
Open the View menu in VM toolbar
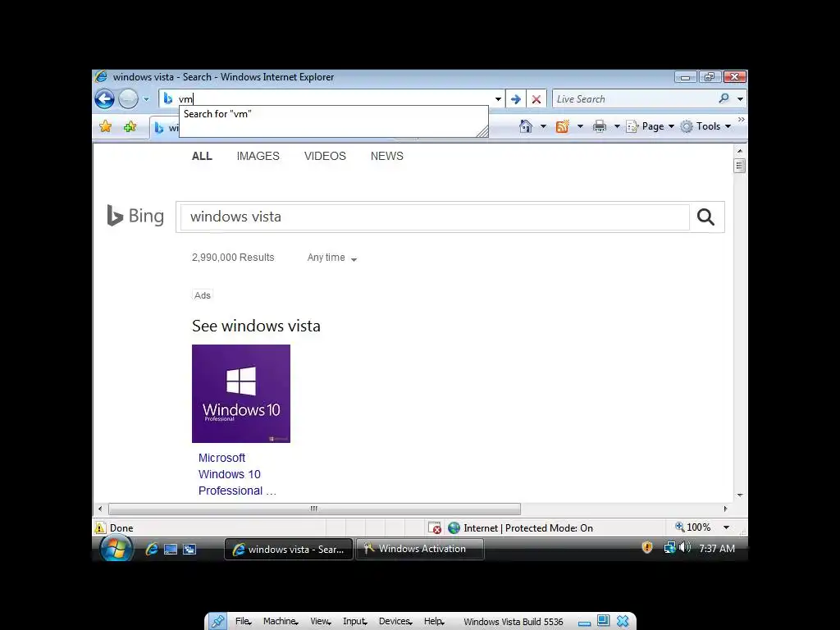tap(321, 622)
